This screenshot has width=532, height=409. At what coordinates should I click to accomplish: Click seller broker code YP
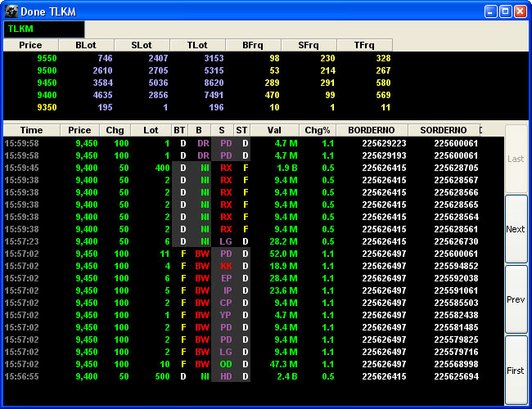(x=226, y=315)
